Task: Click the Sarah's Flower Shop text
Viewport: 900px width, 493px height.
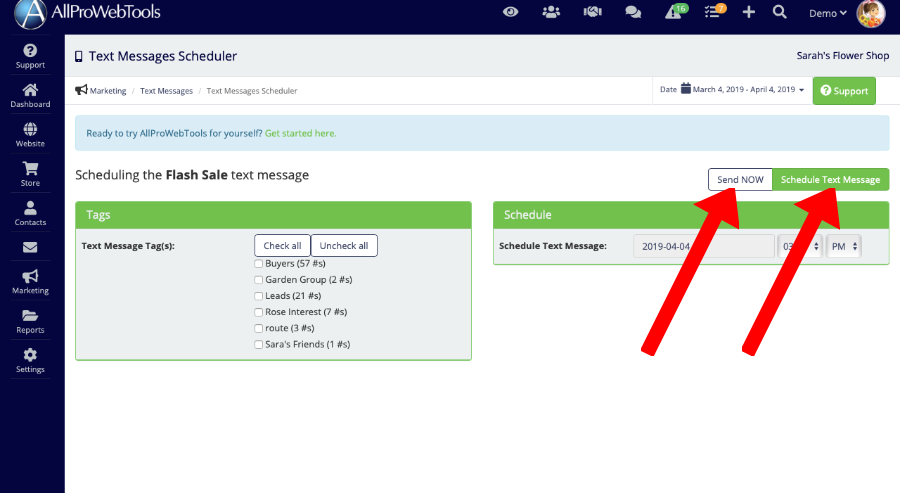Action: (843, 56)
